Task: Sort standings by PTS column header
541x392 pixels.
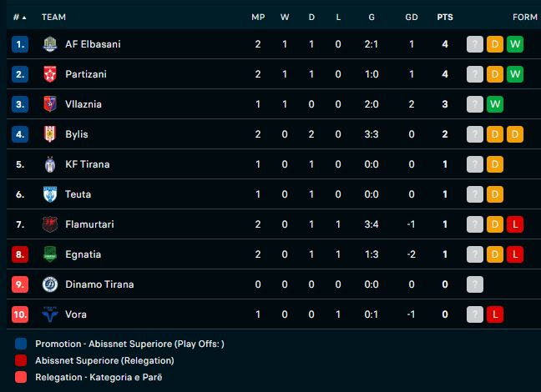Action: point(445,17)
